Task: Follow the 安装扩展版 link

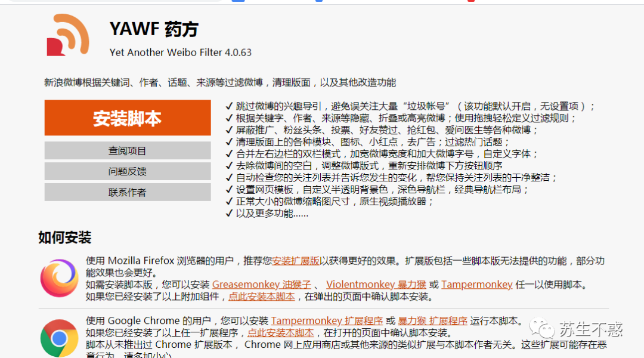Action: pyautogui.click(x=296, y=261)
